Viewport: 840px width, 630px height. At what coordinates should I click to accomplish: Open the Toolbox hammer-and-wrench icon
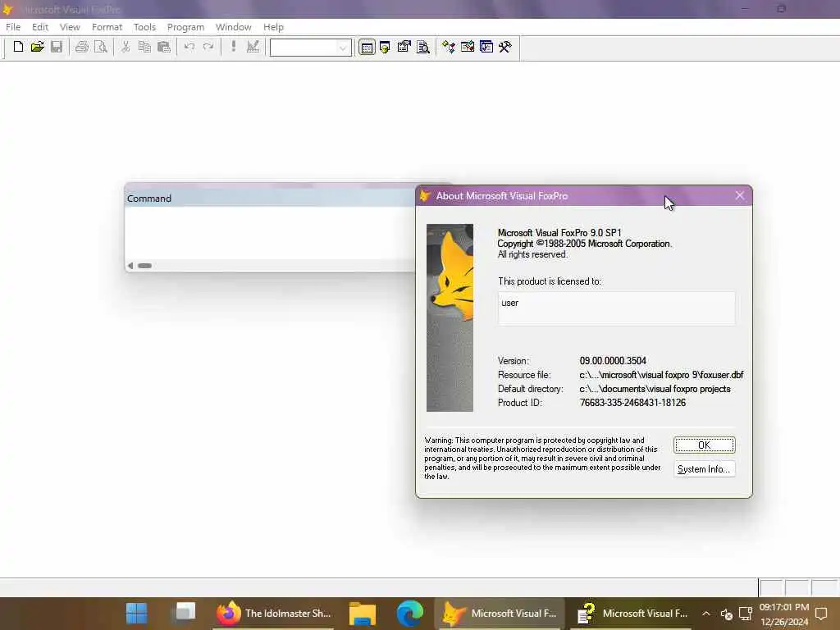tap(505, 47)
